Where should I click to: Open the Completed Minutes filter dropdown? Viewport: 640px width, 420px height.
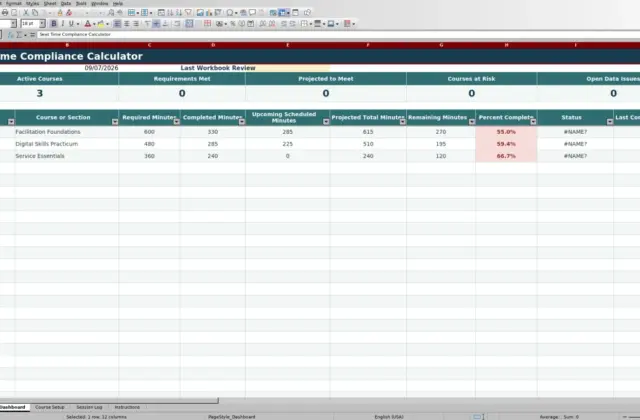click(242, 122)
